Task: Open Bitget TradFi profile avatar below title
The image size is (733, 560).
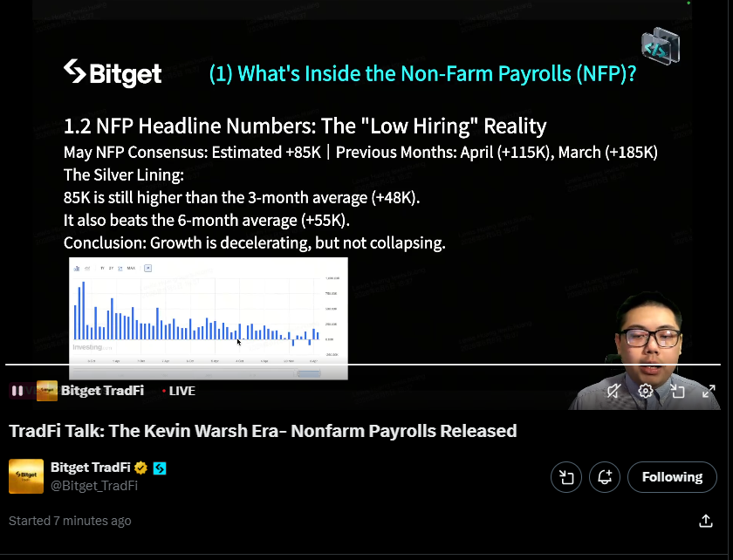Action: (x=26, y=476)
